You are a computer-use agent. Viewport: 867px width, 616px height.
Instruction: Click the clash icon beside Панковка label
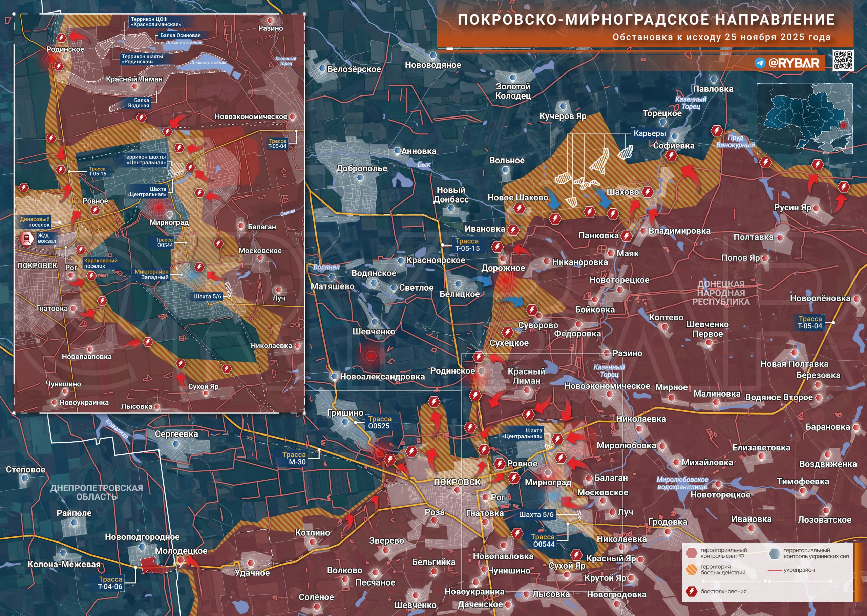[x=626, y=236]
